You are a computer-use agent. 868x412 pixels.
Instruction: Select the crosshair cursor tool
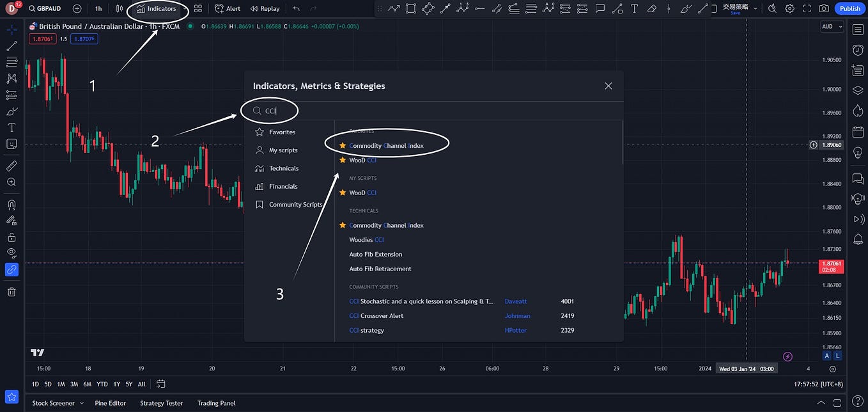click(12, 29)
